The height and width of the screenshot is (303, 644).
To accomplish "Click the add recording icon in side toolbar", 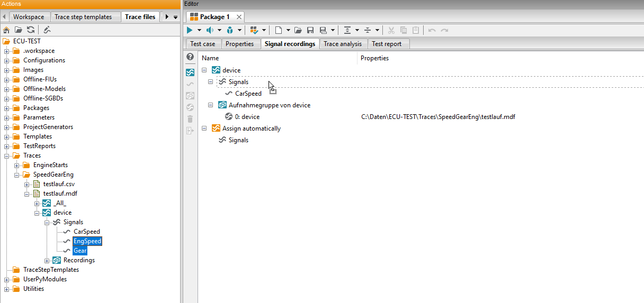I will (x=190, y=107).
